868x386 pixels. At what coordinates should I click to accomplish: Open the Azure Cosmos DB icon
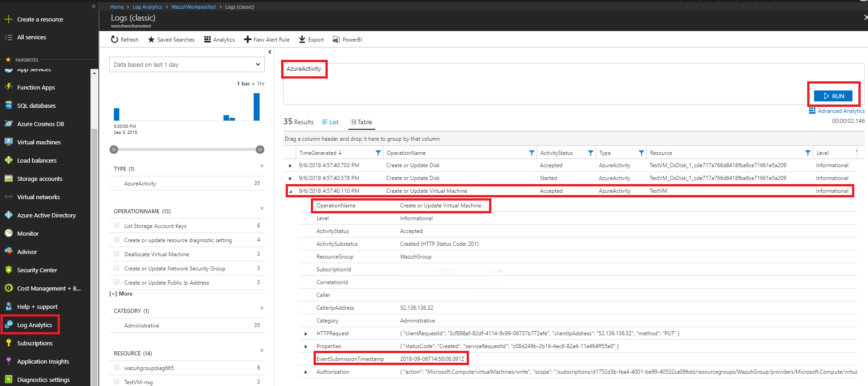click(x=8, y=124)
